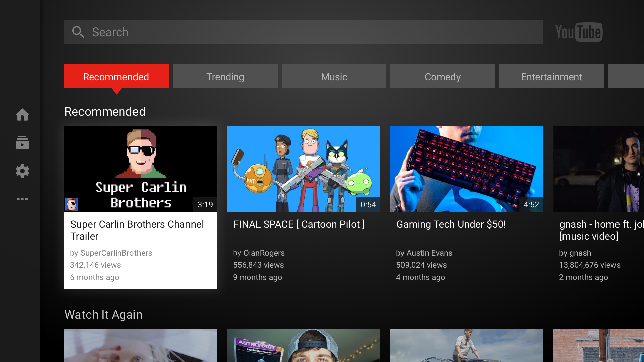Viewport: 644px width, 362px height.
Task: Click second Watch It Again thumbnail
Action: click(x=304, y=345)
